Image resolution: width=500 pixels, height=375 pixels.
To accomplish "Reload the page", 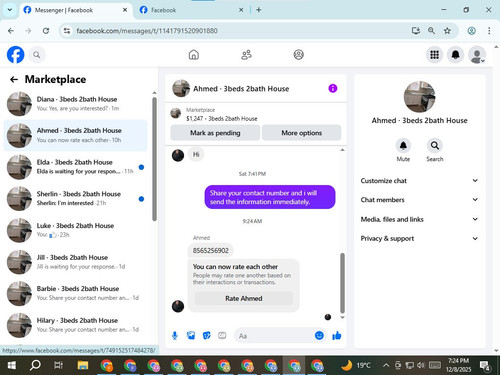I will [46, 31].
